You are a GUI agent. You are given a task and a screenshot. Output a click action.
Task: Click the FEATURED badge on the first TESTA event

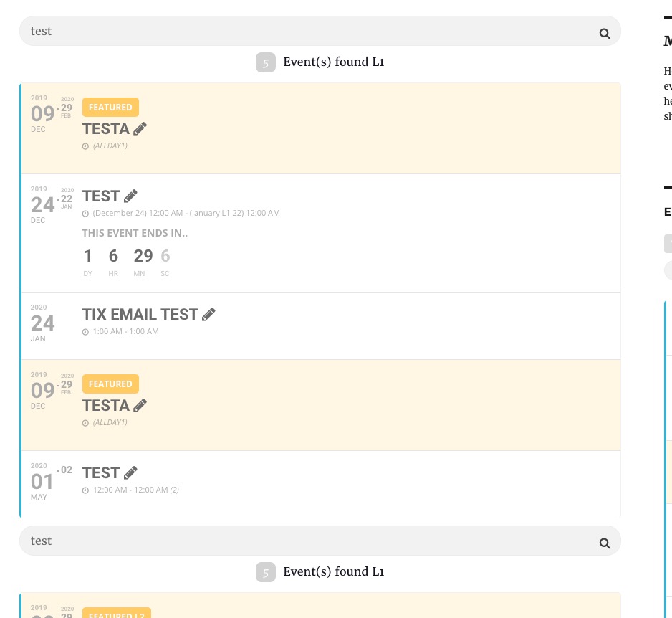[110, 108]
